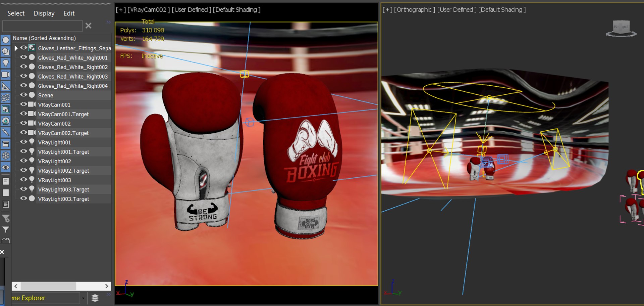The width and height of the screenshot is (644, 306).
Task: Click the Display All filter icon
Action: tap(6, 181)
